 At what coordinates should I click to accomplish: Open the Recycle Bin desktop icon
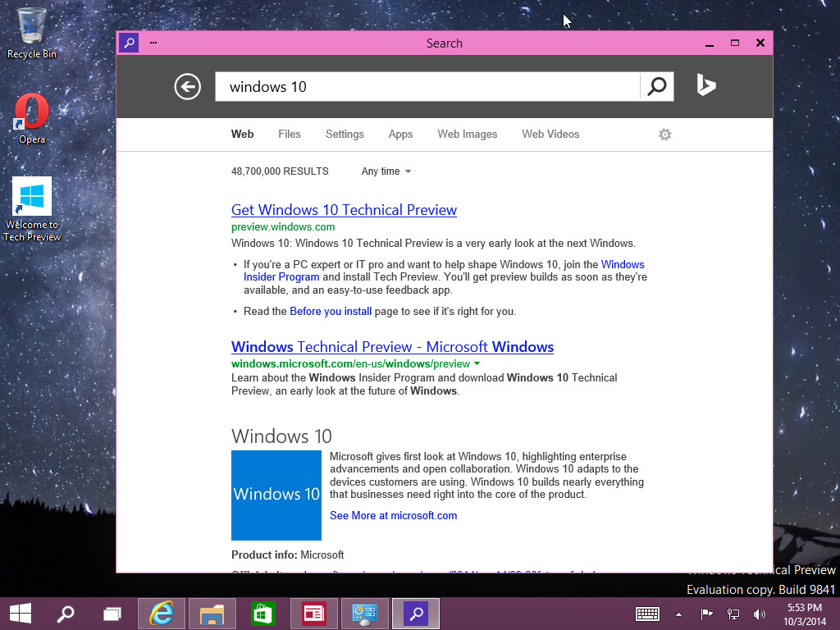(32, 33)
